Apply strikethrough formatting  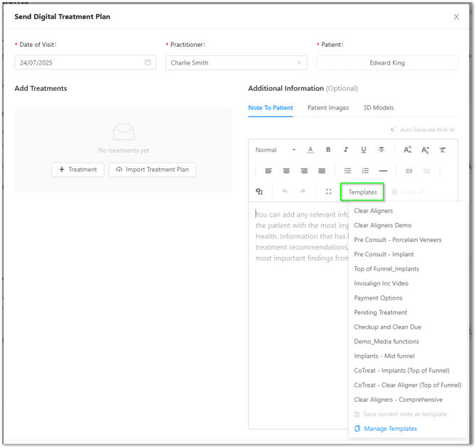coord(382,150)
